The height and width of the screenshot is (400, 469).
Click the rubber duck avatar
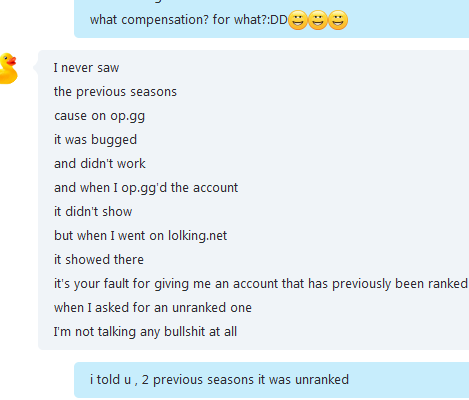click(x=8, y=68)
